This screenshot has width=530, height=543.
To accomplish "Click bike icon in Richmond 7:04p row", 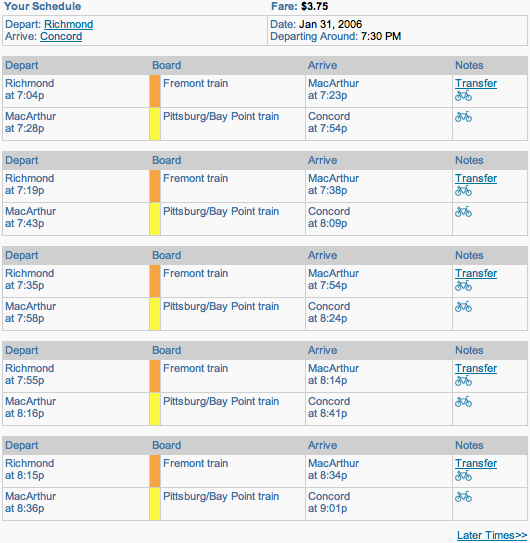I will tap(463, 96).
